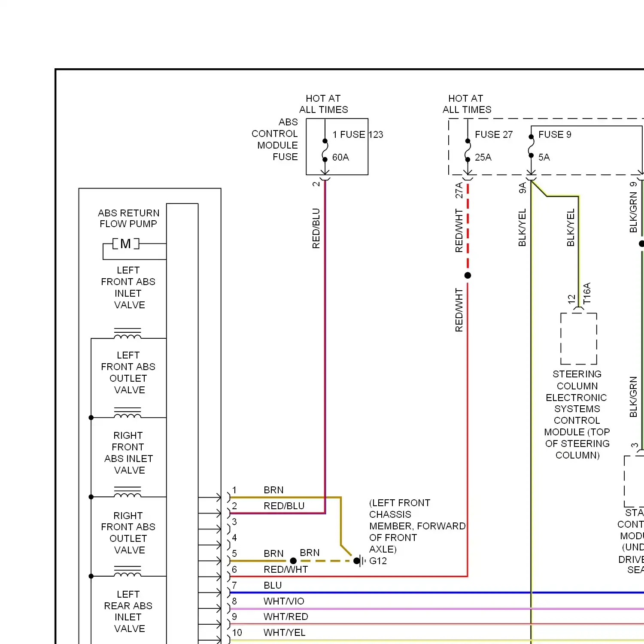Image resolution: width=644 pixels, height=644 pixels.
Task: Click the pump motor M symbol
Action: pos(126,244)
